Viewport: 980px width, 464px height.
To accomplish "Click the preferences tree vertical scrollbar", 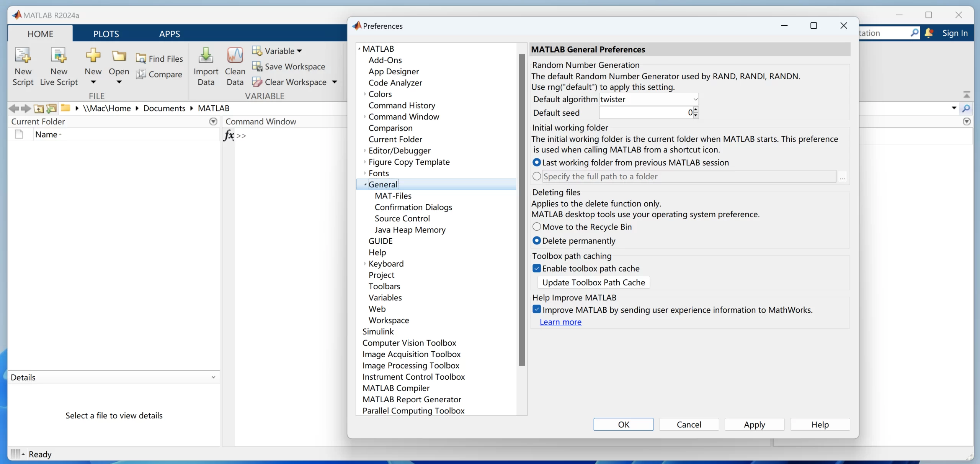I will [521, 210].
